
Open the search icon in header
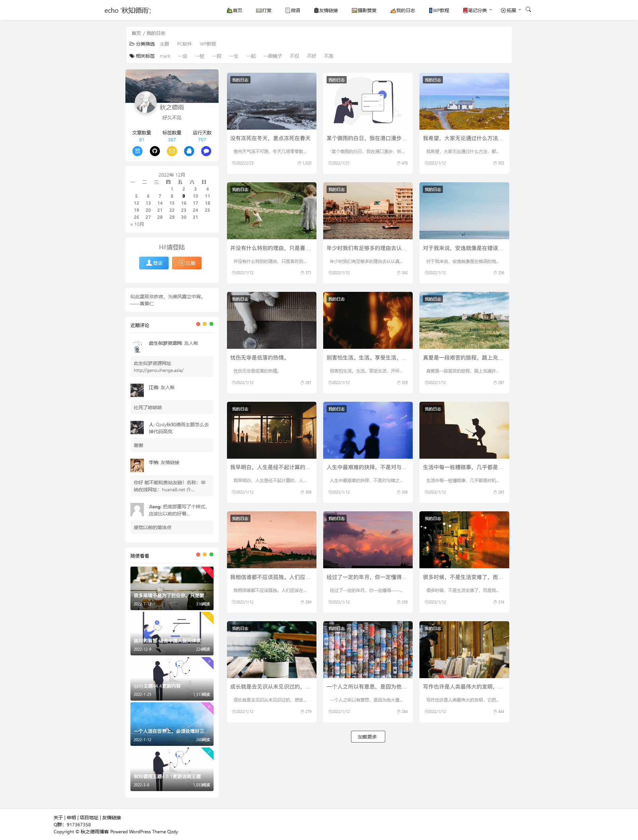click(528, 10)
